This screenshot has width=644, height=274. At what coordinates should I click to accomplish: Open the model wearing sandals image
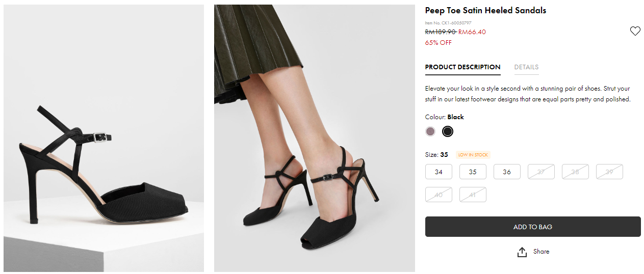point(314,138)
